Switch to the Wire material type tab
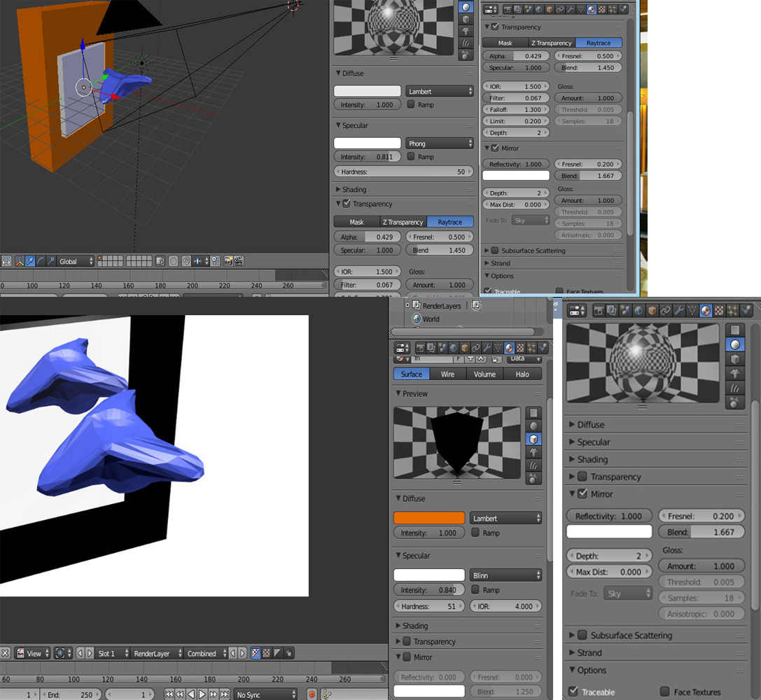Viewport: 761px width, 700px height. [x=447, y=374]
